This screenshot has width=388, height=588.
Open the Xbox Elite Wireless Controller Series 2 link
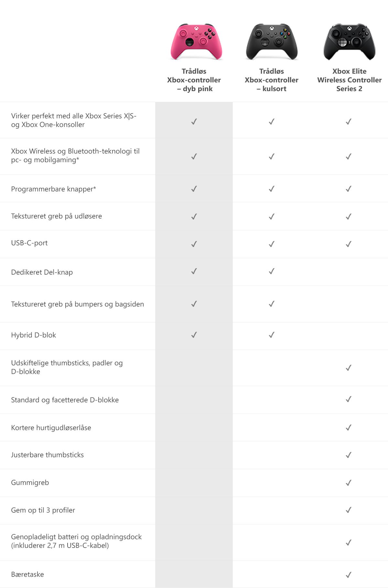(x=349, y=80)
